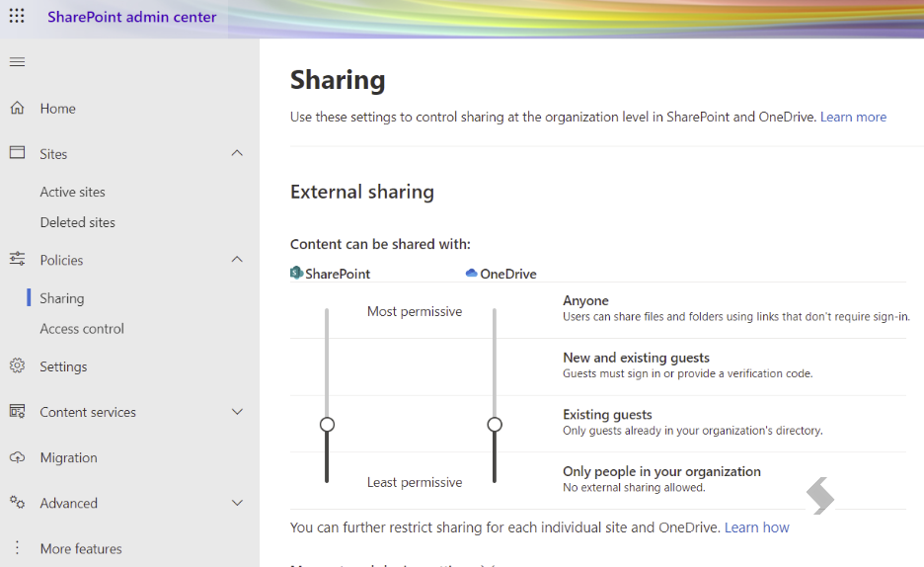The height and width of the screenshot is (567, 924).
Task: Collapse navigation with the hamburger icon
Action: tap(17, 62)
